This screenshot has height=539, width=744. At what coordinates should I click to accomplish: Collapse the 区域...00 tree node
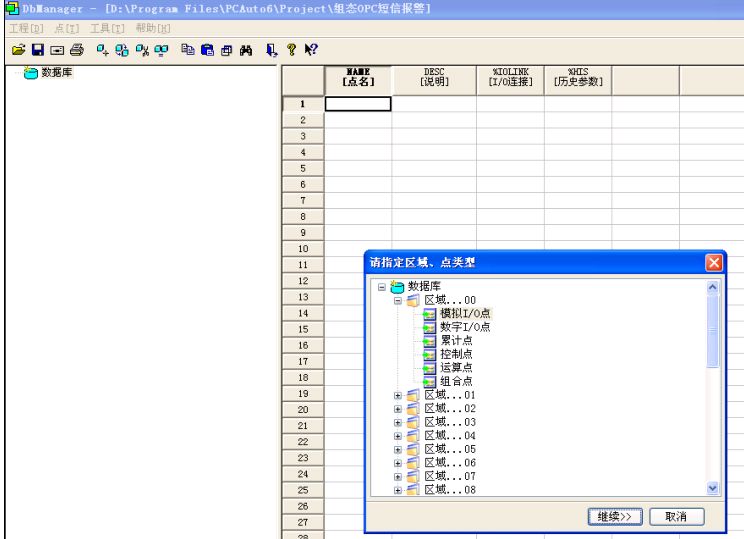tap(397, 300)
